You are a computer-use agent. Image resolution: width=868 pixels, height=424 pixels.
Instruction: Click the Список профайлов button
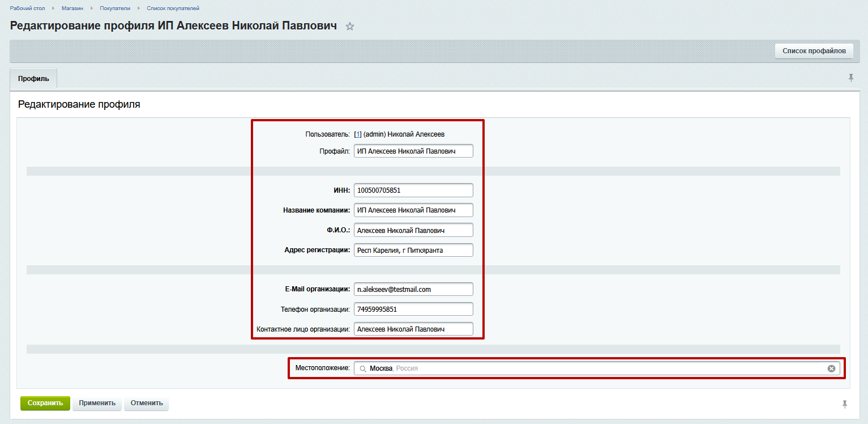[x=814, y=51]
